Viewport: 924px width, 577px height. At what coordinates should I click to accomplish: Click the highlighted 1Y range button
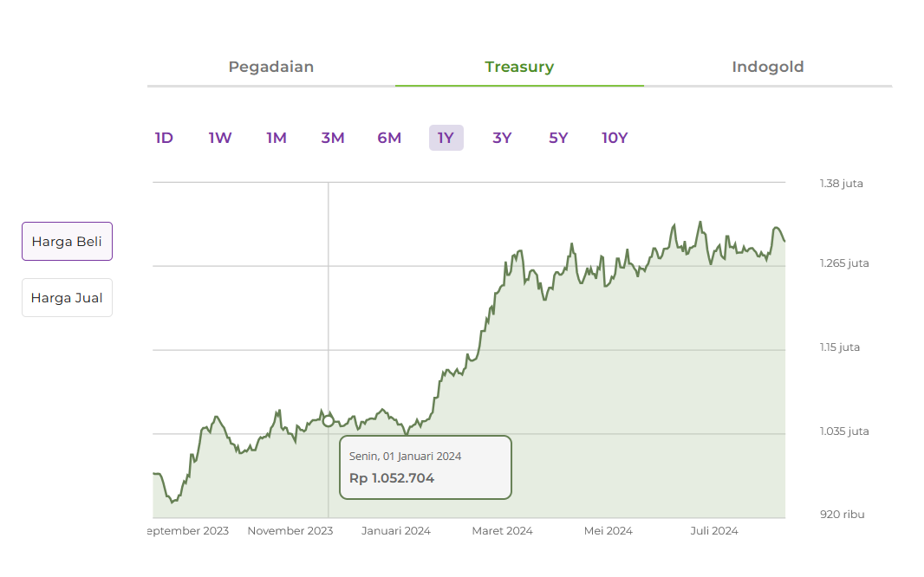446,138
